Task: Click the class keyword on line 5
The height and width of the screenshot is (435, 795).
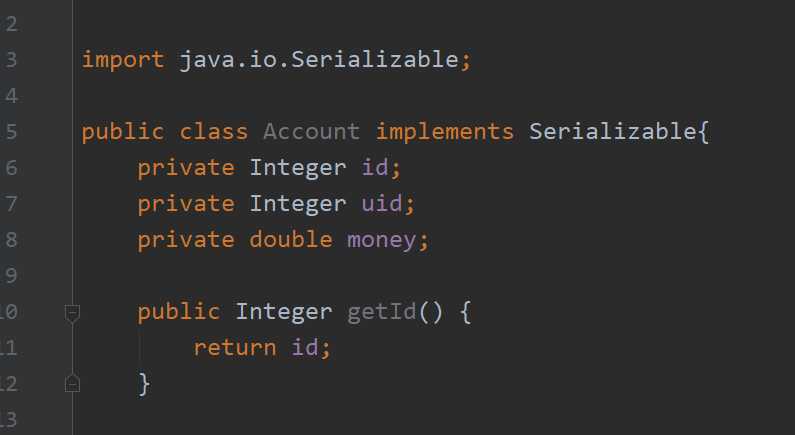Action: coord(213,132)
